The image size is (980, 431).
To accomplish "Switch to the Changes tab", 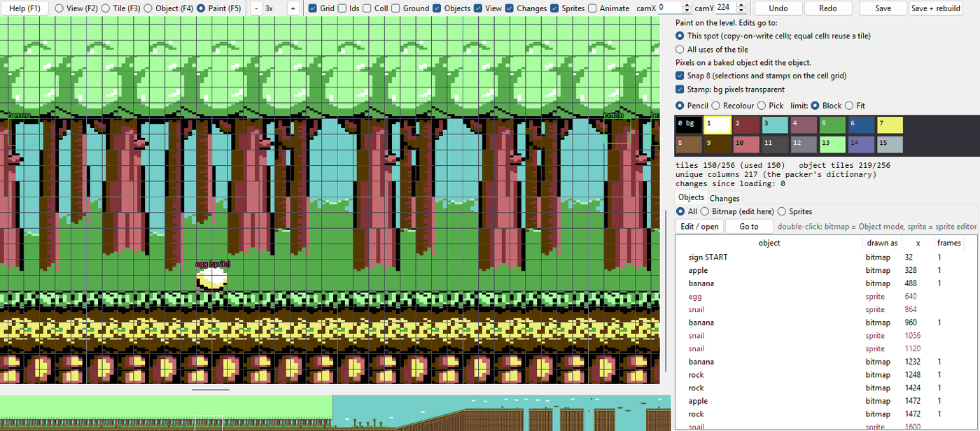I will point(724,198).
